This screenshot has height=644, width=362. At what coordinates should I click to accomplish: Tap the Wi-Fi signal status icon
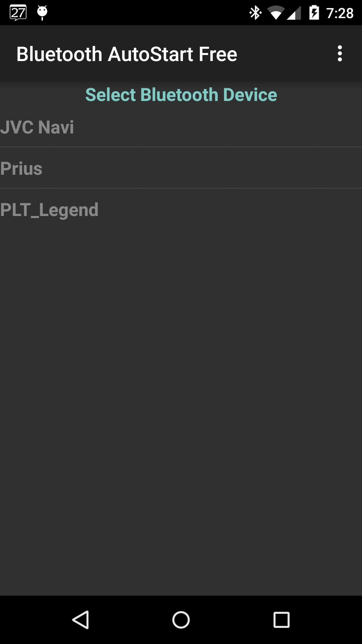click(x=276, y=13)
